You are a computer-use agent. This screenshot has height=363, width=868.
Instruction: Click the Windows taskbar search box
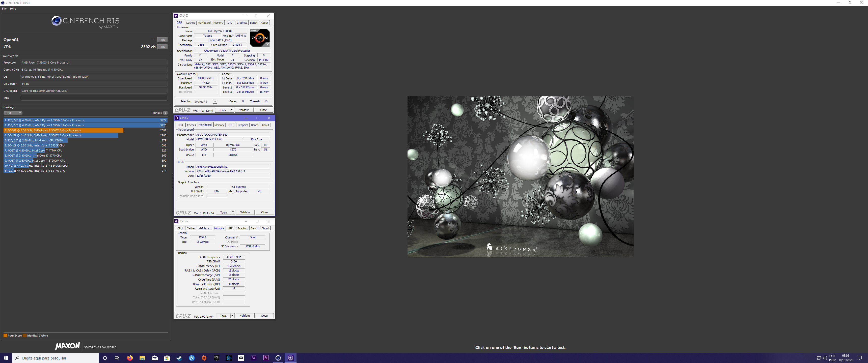[56, 358]
